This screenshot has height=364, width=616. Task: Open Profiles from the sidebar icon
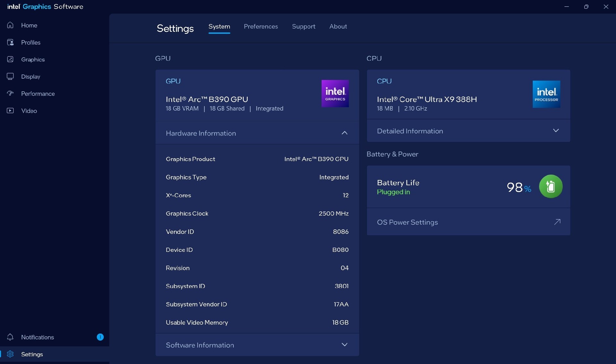point(10,42)
